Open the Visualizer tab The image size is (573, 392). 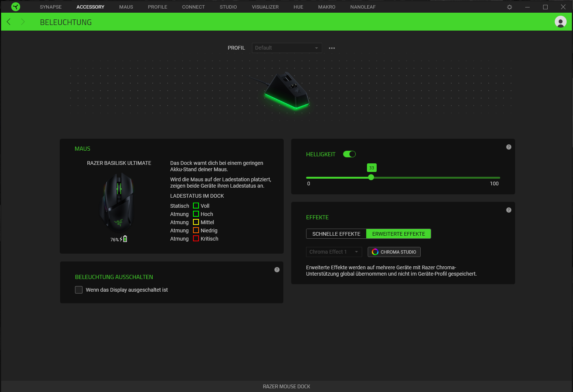tap(265, 7)
